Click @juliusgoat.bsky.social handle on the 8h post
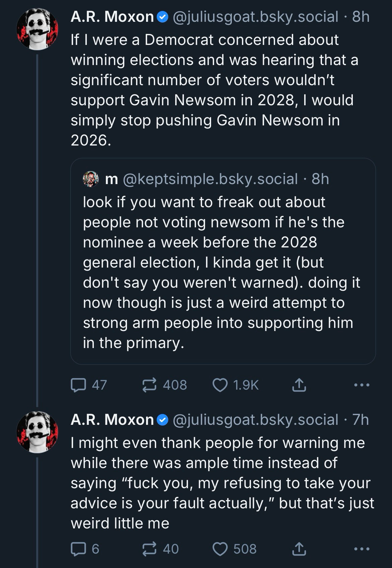The width and height of the screenshot is (392, 568). 255,17
